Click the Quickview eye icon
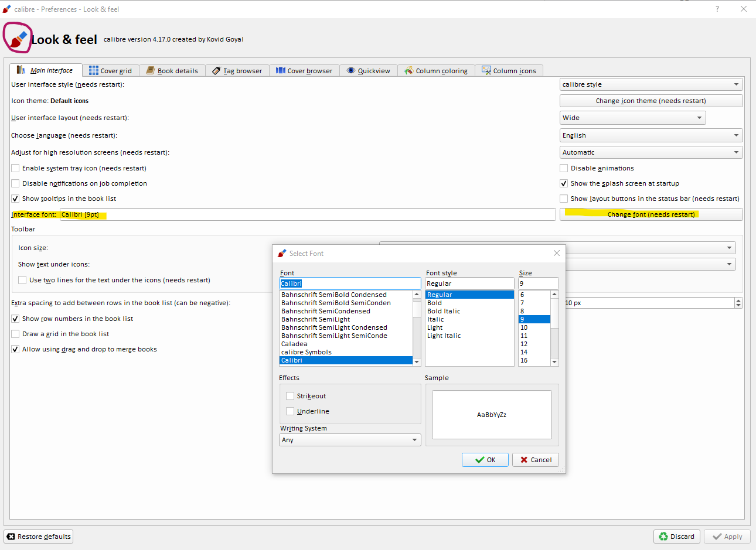This screenshot has height=550, width=756. click(351, 70)
